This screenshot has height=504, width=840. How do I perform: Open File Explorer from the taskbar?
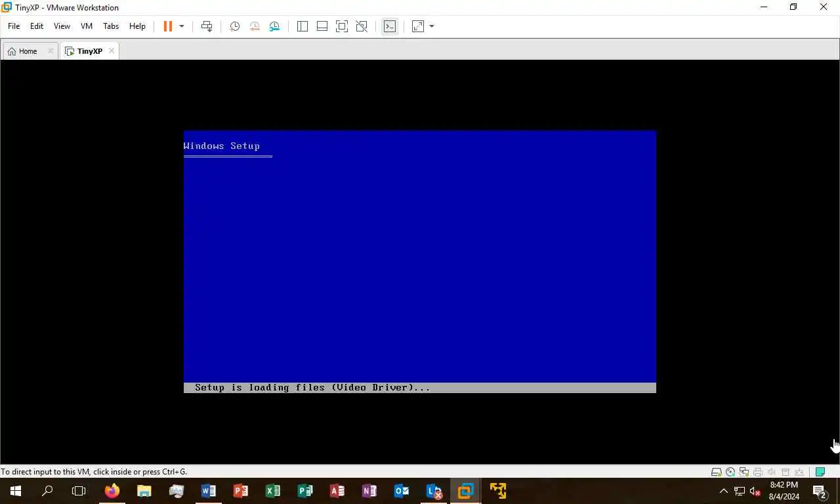144,491
